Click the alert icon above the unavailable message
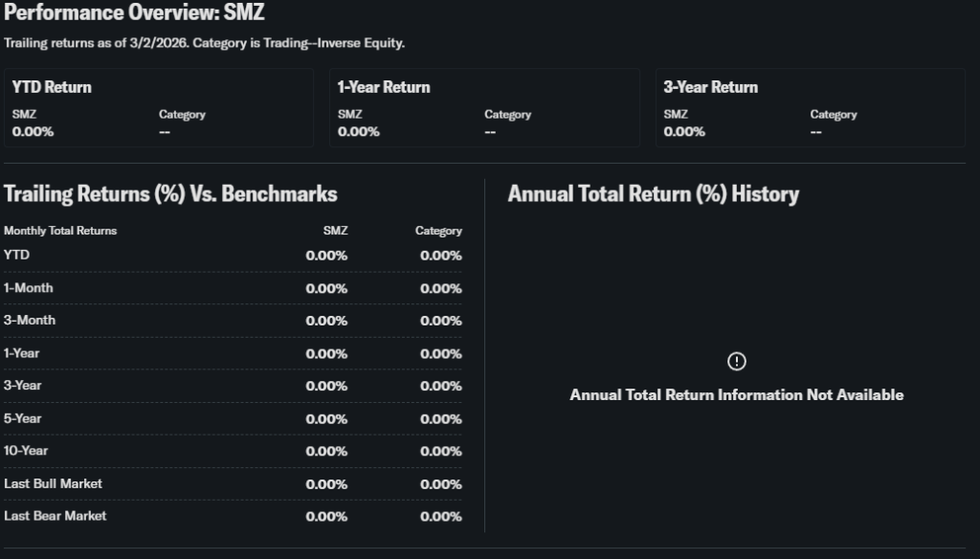This screenshot has width=980, height=559. pyautogui.click(x=736, y=361)
